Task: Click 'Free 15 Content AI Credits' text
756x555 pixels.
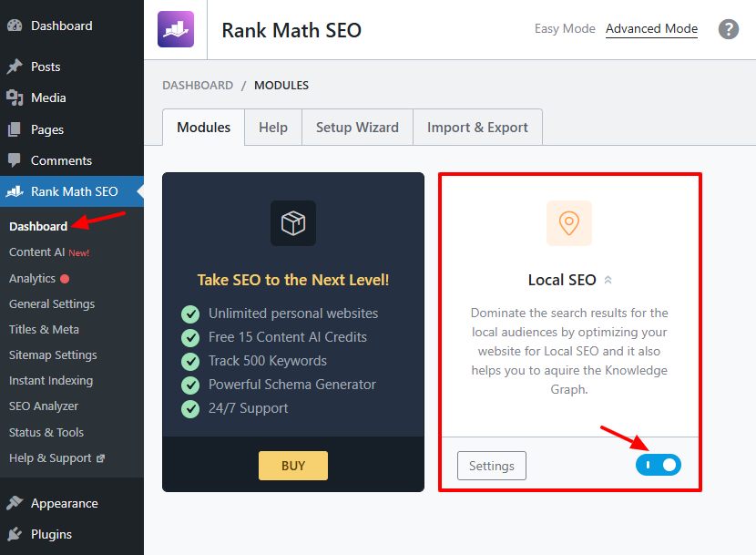Action: coord(287,337)
